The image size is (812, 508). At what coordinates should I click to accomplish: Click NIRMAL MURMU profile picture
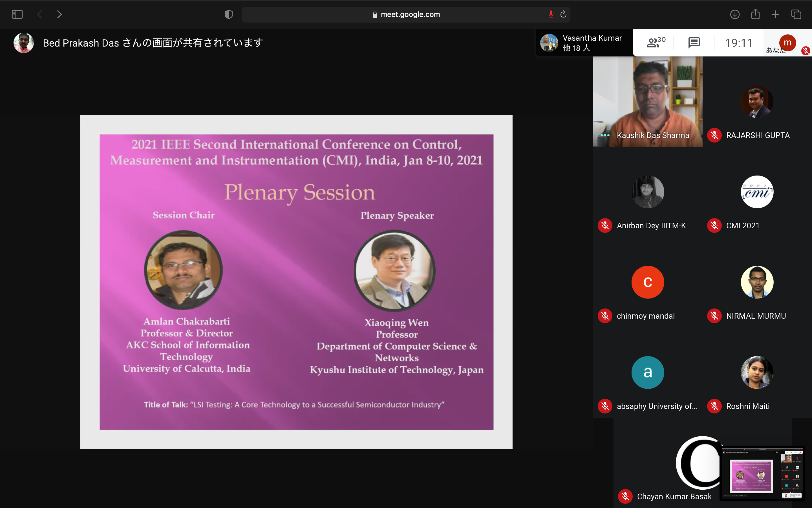pos(757,282)
